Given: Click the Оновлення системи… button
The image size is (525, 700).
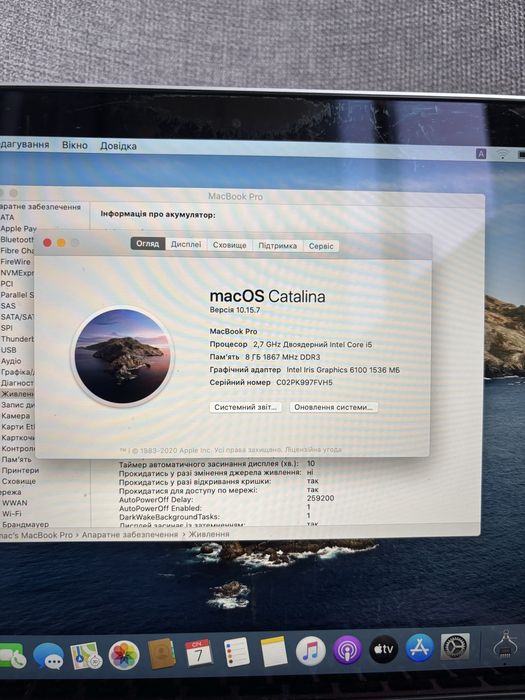Looking at the screenshot, I should coord(333,407).
